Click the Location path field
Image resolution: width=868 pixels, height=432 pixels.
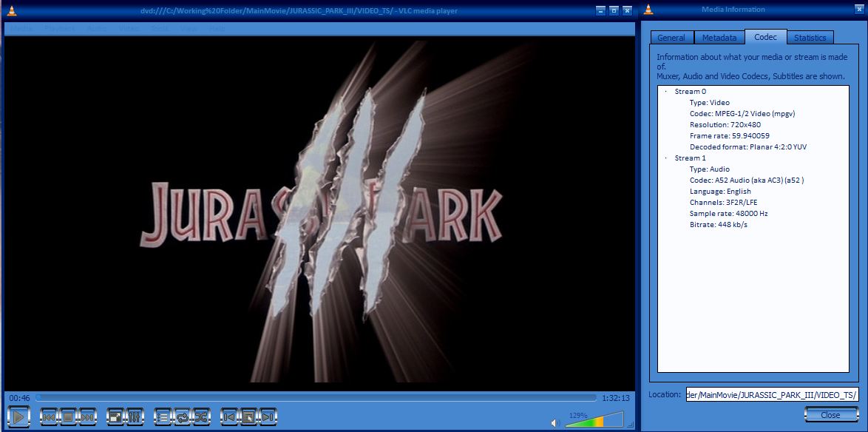pos(772,394)
